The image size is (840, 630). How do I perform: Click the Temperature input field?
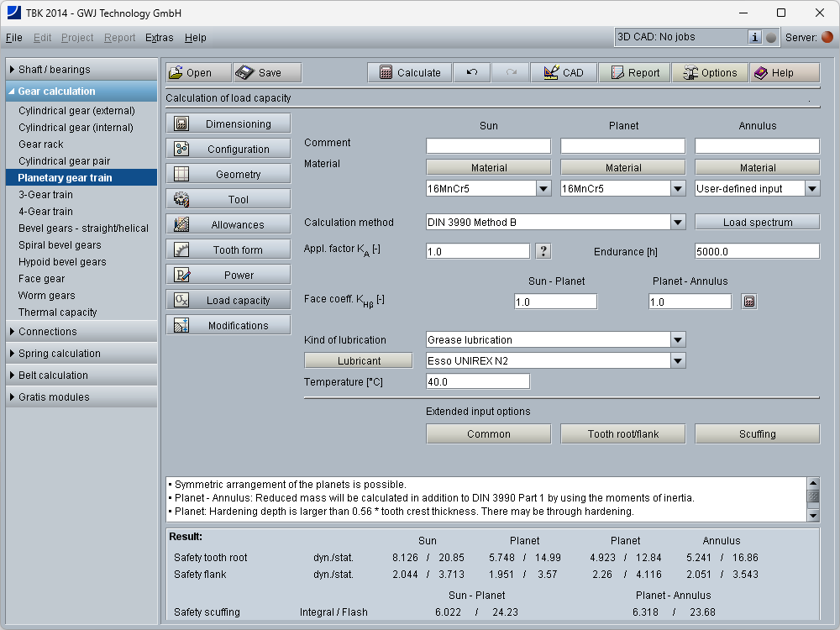pyautogui.click(x=477, y=381)
